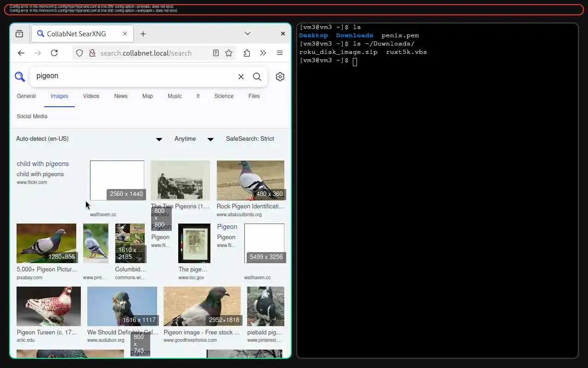The image size is (588, 368).
Task: Open the audubon 1616 x 1117 thumbnail
Action: tap(122, 306)
